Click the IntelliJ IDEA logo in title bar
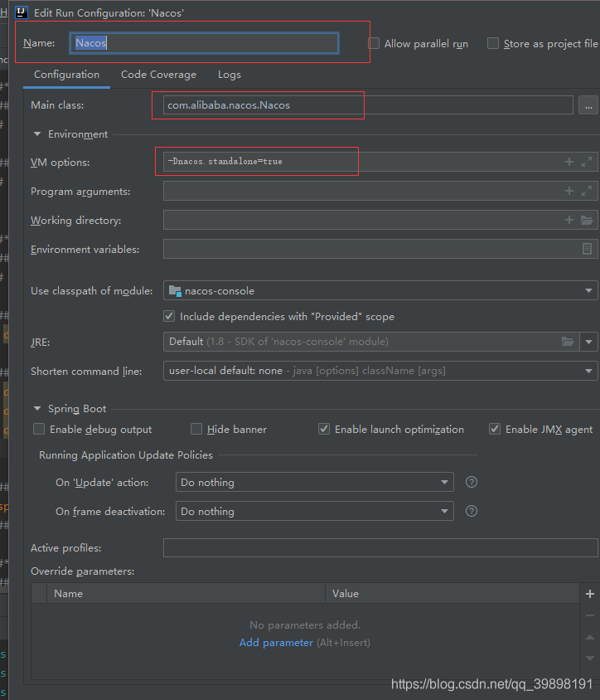 [x=22, y=12]
